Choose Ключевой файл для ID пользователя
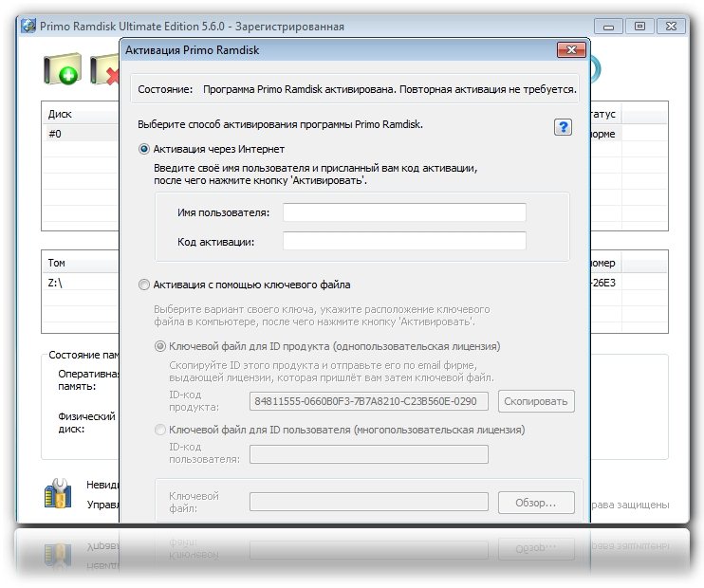 click(x=159, y=430)
